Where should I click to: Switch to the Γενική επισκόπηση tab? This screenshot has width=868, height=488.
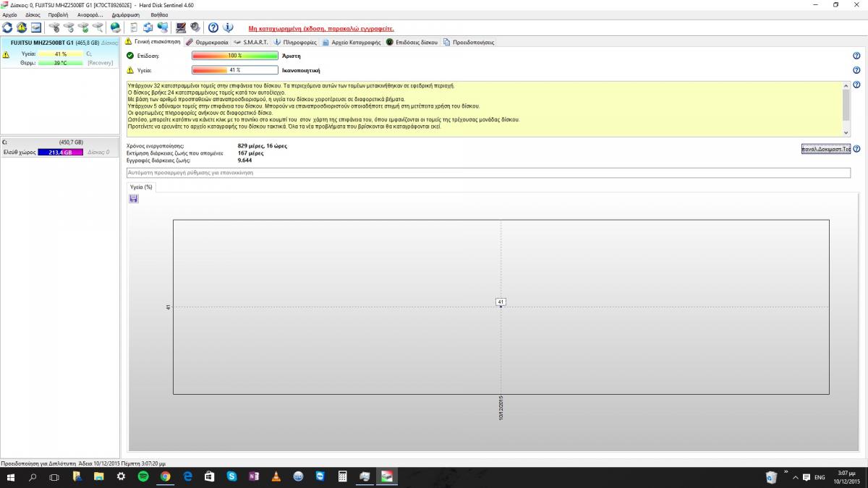(153, 42)
